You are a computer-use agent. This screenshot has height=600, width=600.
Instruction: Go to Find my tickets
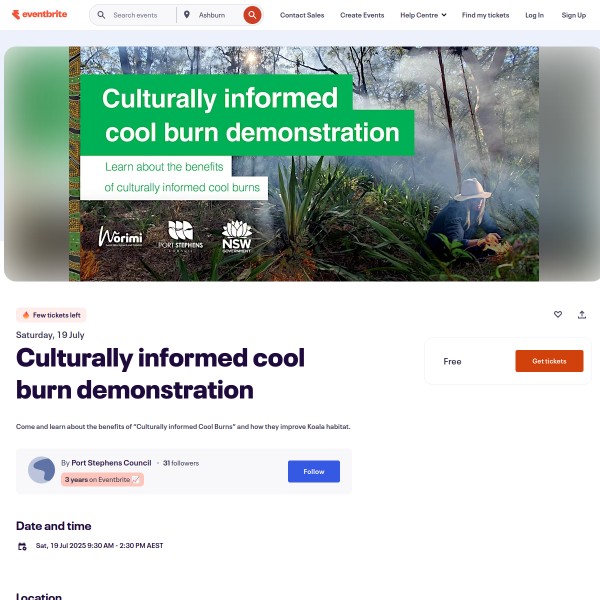[485, 15]
